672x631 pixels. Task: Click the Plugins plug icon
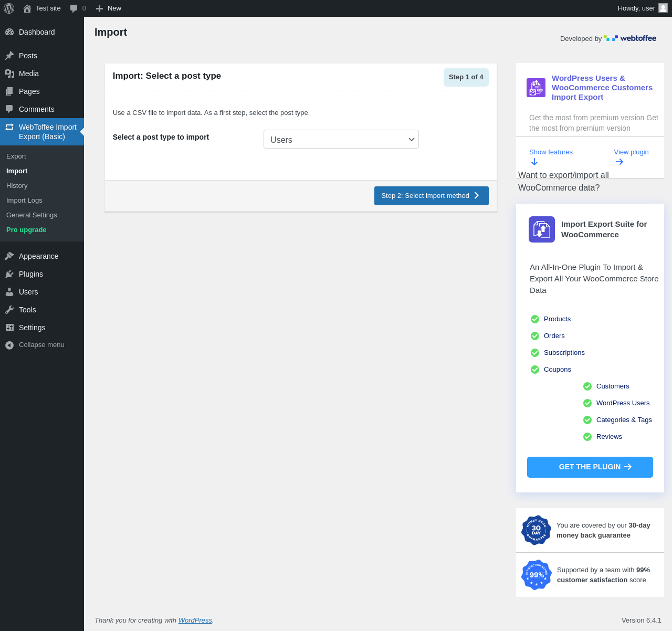pos(9,274)
